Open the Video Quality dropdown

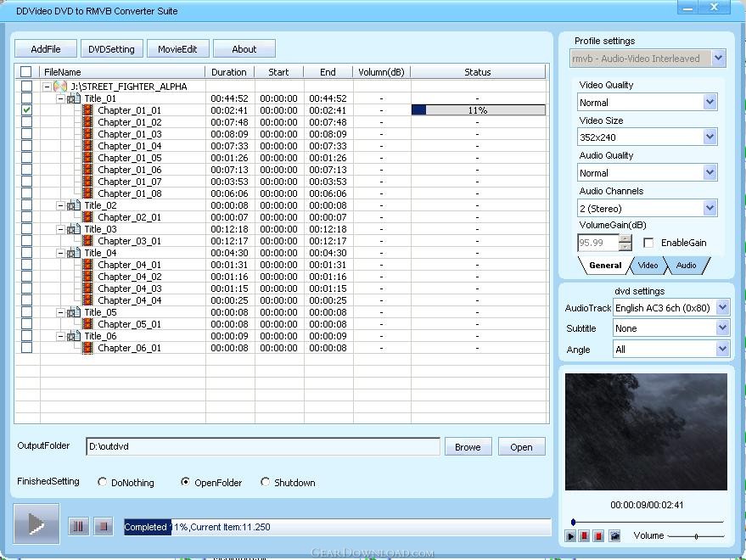click(710, 103)
